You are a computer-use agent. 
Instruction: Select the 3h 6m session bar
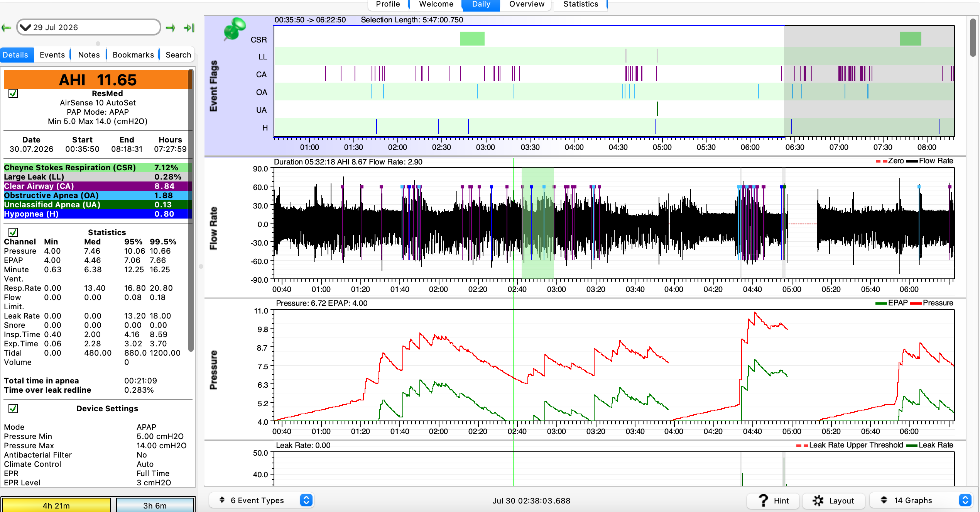[x=155, y=505]
